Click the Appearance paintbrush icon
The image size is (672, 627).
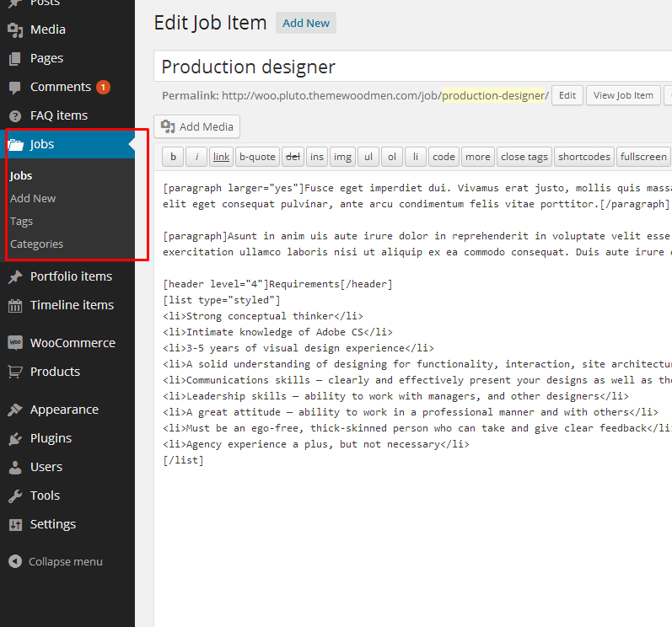[x=15, y=410]
